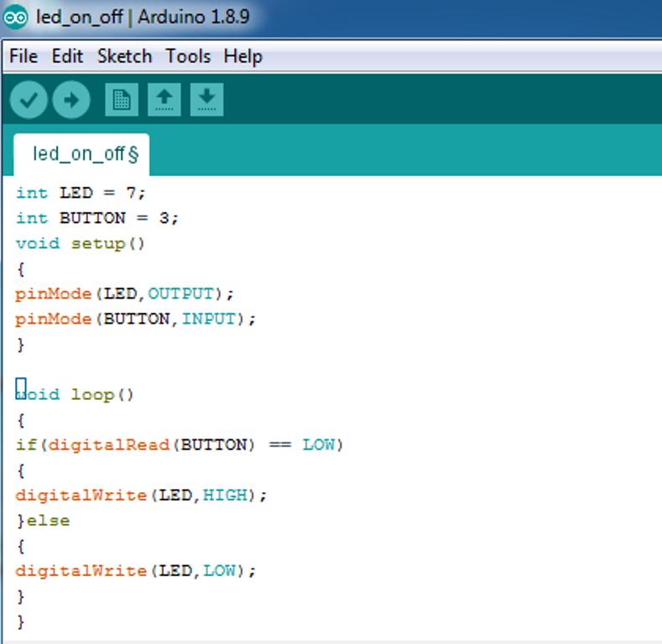Click the INPUT keyword in the code
Viewport: 662px width, 644px height.
[x=209, y=319]
